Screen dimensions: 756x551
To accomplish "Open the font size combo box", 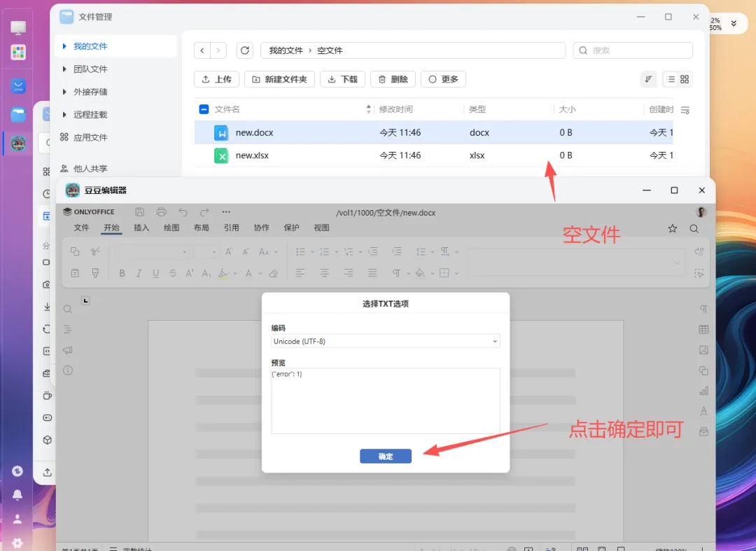I will tap(206, 251).
